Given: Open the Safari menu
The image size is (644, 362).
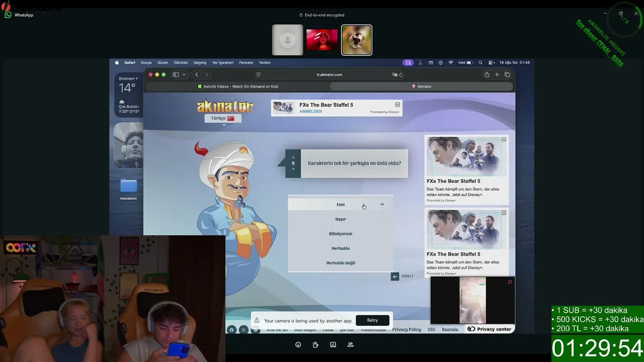Looking at the screenshot, I should coord(130,63).
